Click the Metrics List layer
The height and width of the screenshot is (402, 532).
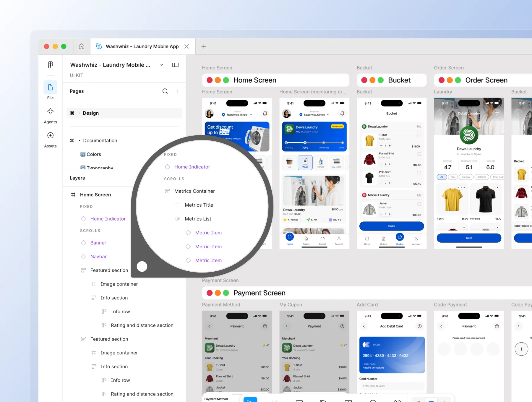click(198, 219)
